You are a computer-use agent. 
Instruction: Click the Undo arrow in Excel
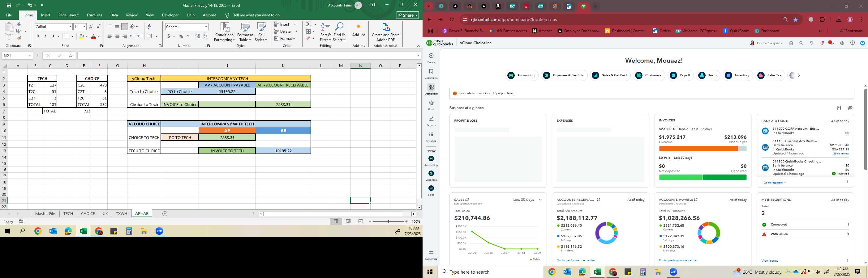tap(30, 5)
